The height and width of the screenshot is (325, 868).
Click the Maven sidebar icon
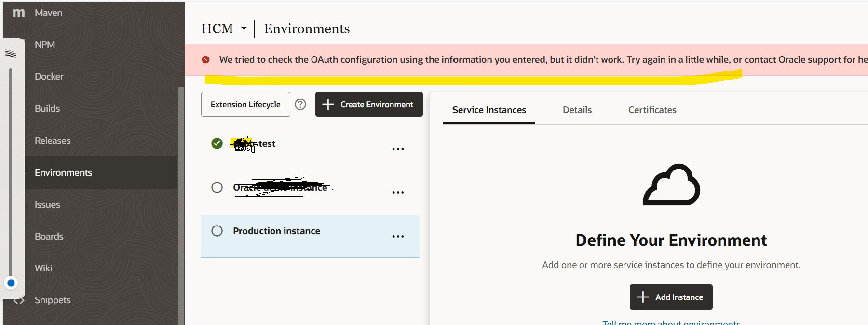pos(19,13)
